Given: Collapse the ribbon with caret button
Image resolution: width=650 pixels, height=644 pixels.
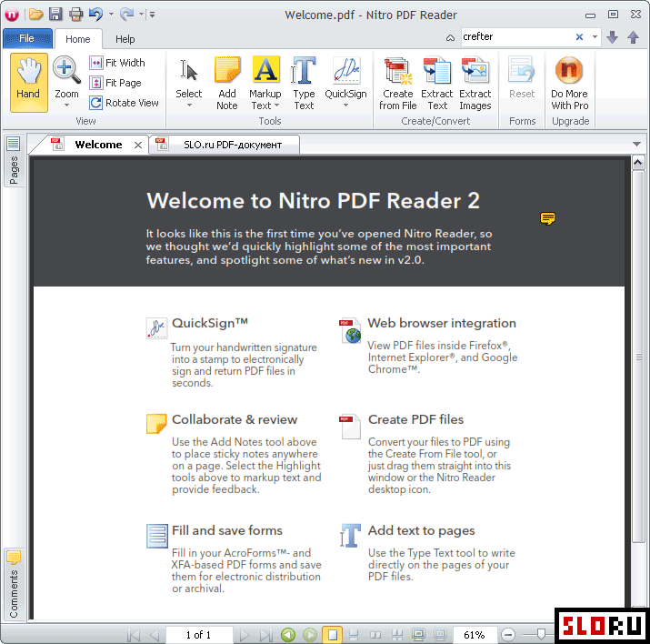Looking at the screenshot, I should (x=450, y=37).
